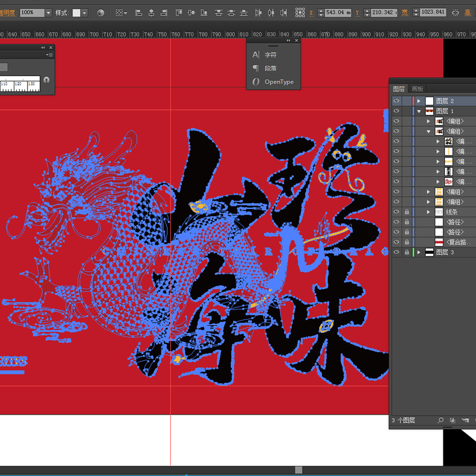476x476 pixels.
Task: Click the Y coordinate field showing 210.342
Action: point(384,13)
